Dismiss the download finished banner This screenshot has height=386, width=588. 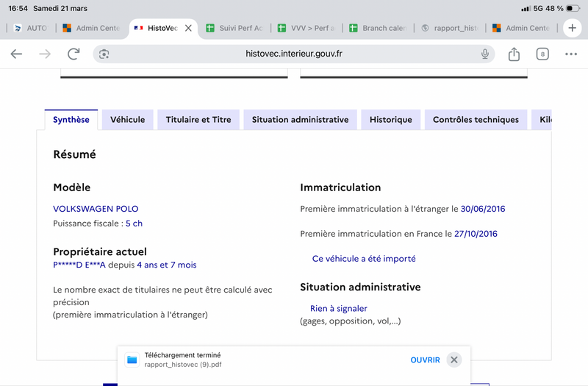tap(454, 360)
